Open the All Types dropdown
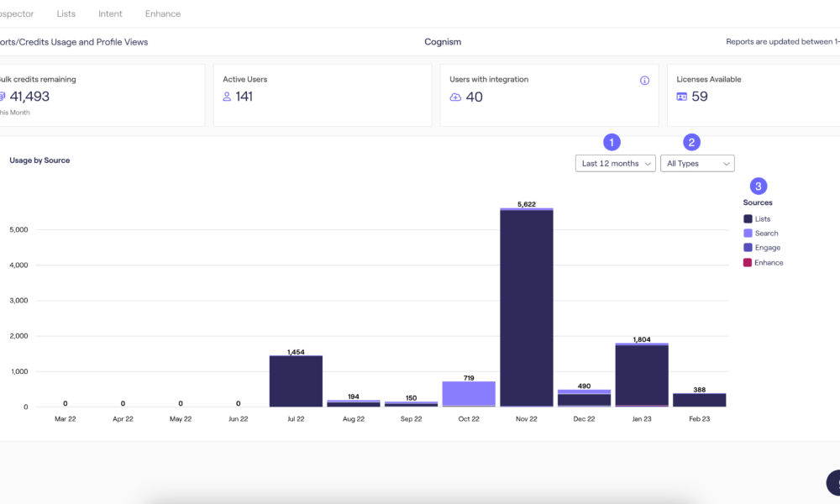Screen dimensions: 840x504 (697, 163)
